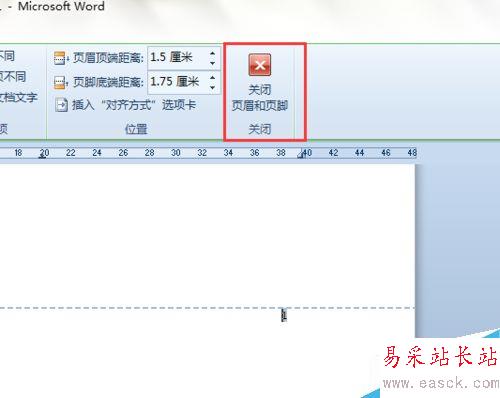This screenshot has height=398, width=500.
Task: Click the 页眉顶端距离 header distance icon
Action: pyautogui.click(x=61, y=58)
